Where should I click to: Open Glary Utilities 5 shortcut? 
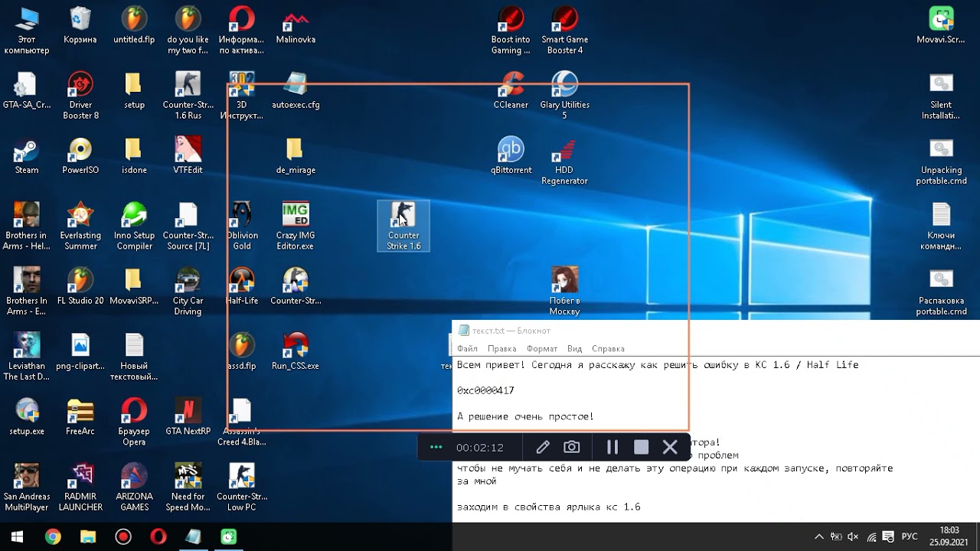tap(564, 96)
